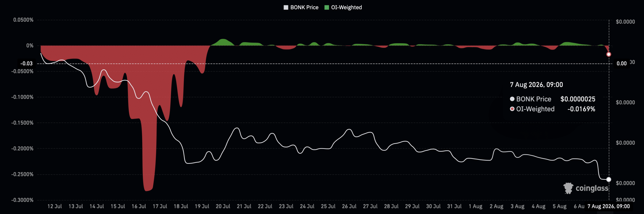Click the '16 Jul' x-axis label
Image resolution: width=644 pixels, height=214 pixels.
(139, 206)
